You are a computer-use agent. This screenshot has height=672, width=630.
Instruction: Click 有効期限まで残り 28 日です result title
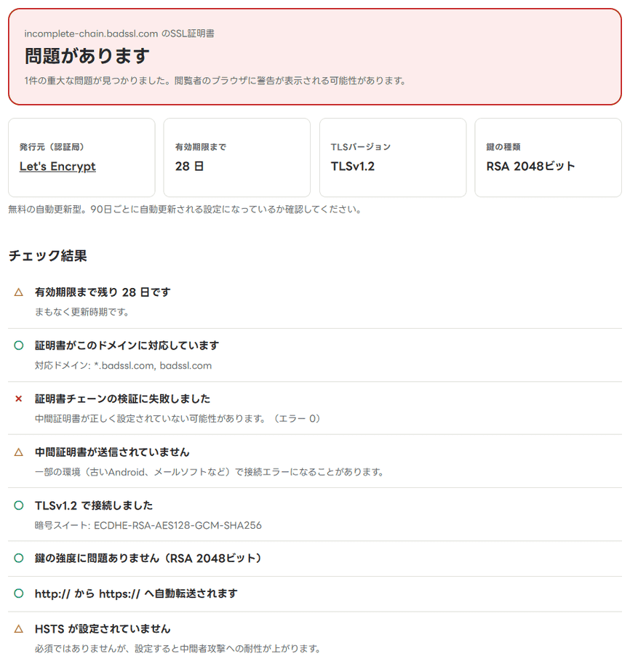click(x=103, y=292)
